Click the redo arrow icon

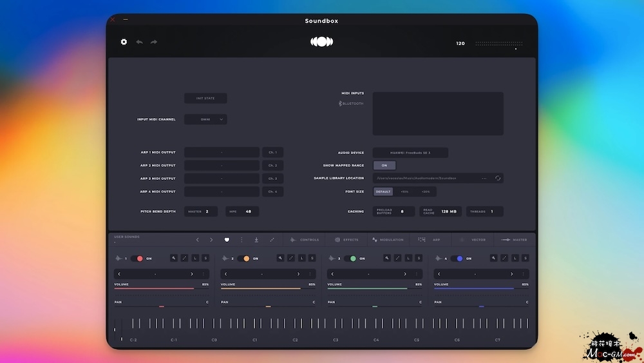click(x=154, y=42)
